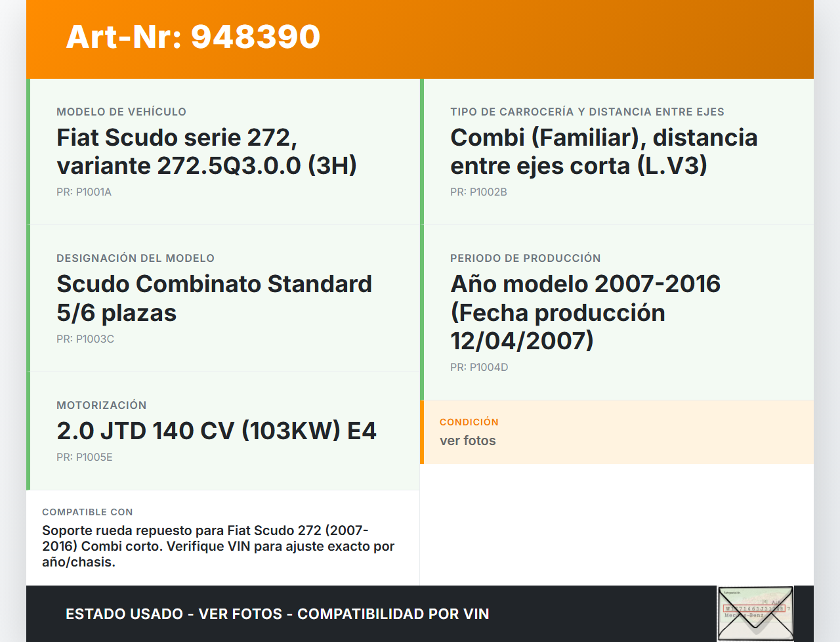
Task: Click the Art-Nr: 948390 heading
Action: coord(193,37)
